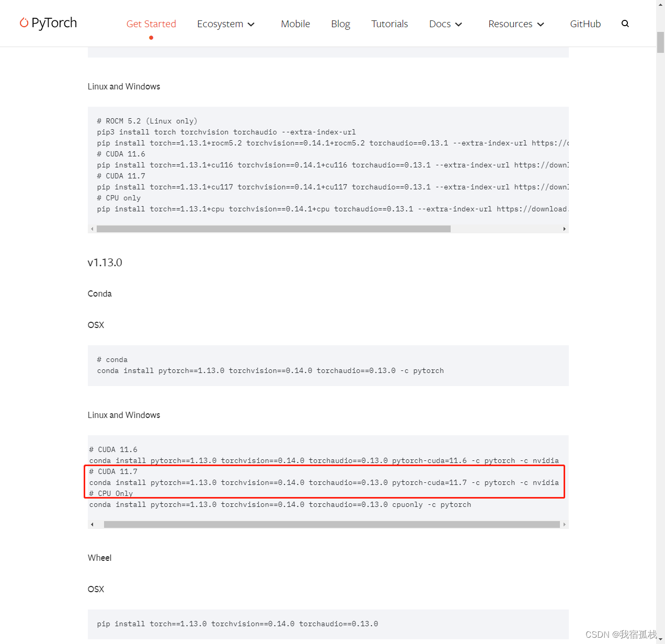
Task: Click the page vertical scrollbar thumb
Action: coord(660,42)
